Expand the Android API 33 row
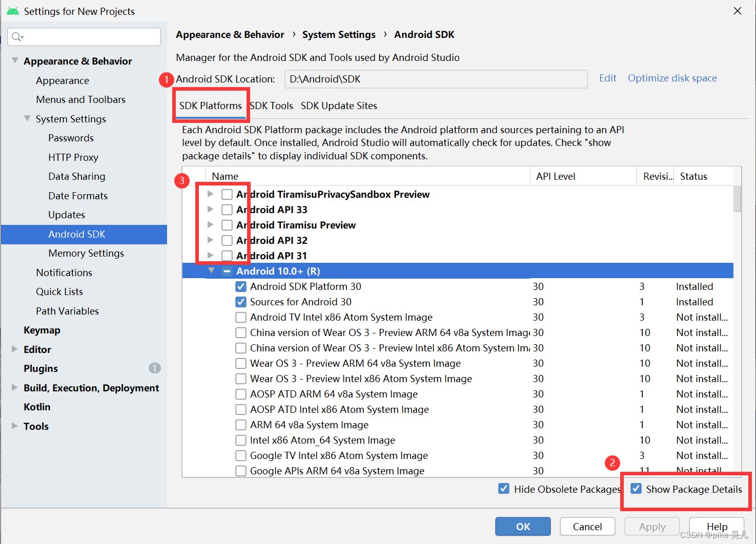Screen dimensions: 756x544 [x=210, y=210]
